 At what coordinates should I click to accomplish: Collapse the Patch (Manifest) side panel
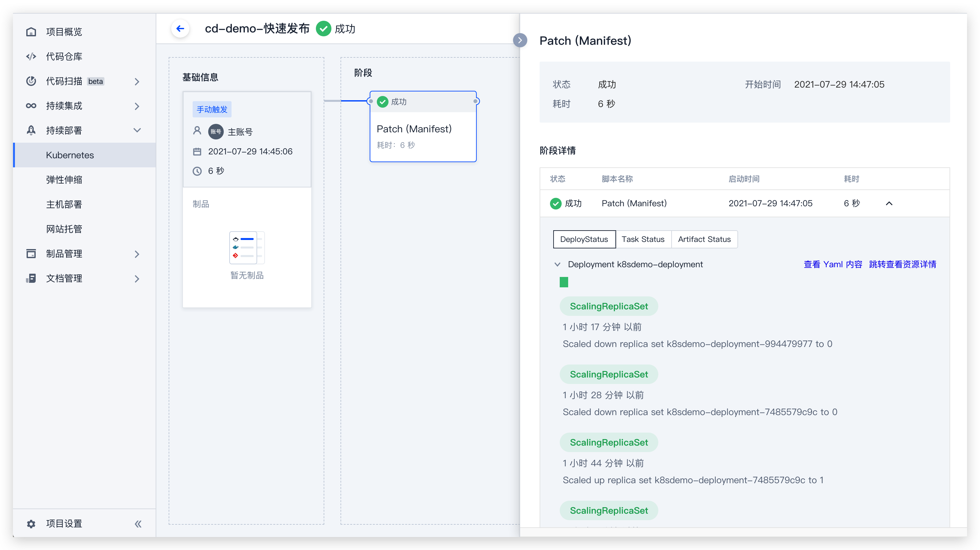click(x=520, y=40)
